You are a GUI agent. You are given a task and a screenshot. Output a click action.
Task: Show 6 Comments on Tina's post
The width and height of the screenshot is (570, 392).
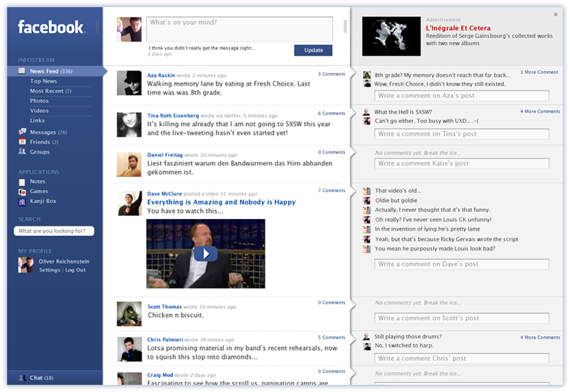[x=332, y=113]
